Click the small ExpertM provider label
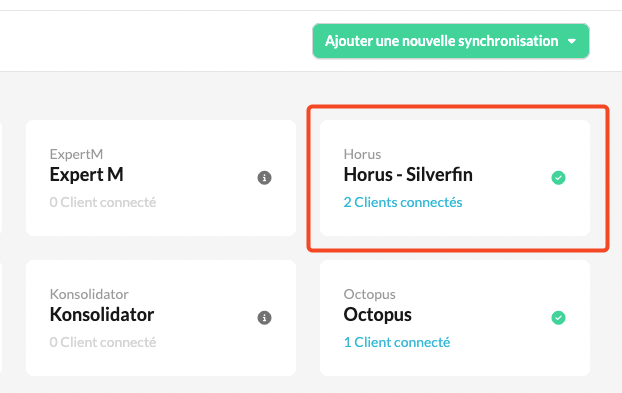622x393 pixels. click(x=76, y=154)
